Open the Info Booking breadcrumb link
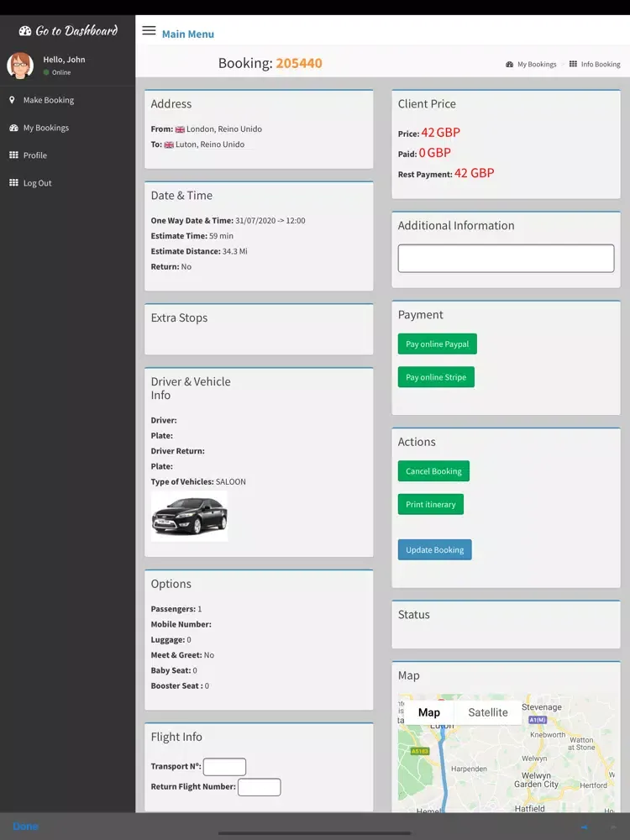Viewport: 630px width, 840px height. click(601, 65)
